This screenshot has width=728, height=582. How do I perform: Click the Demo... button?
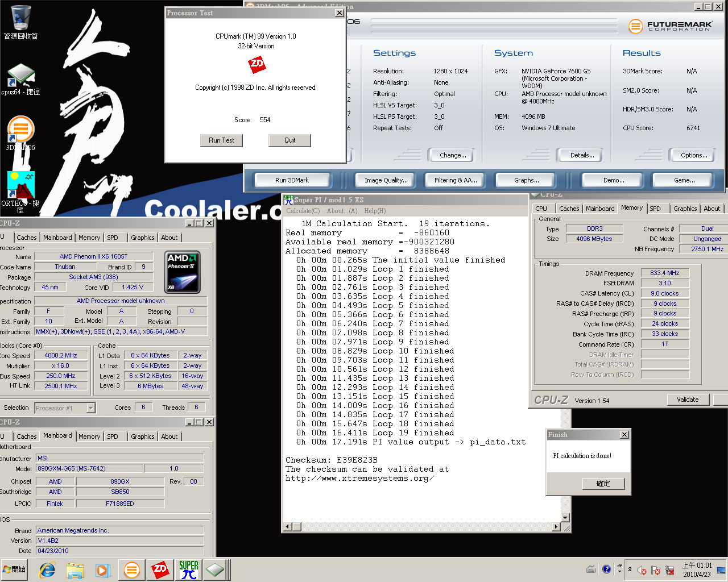click(x=614, y=180)
